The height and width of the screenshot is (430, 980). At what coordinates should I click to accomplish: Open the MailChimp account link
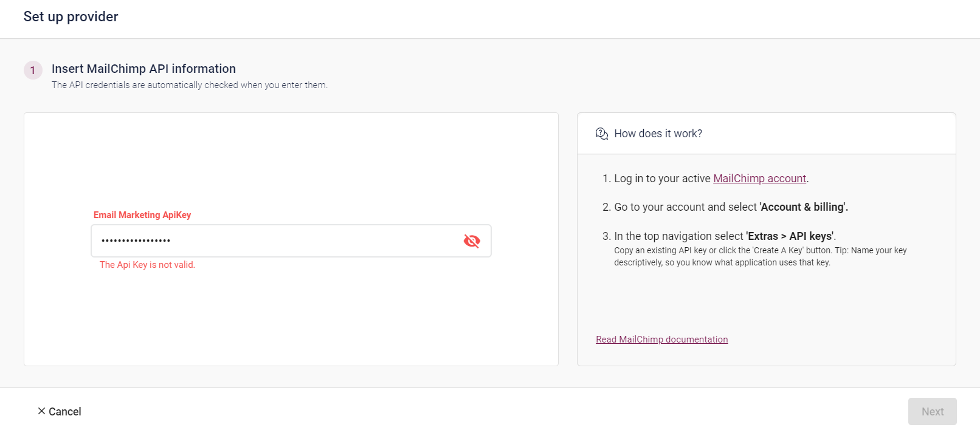pos(759,179)
